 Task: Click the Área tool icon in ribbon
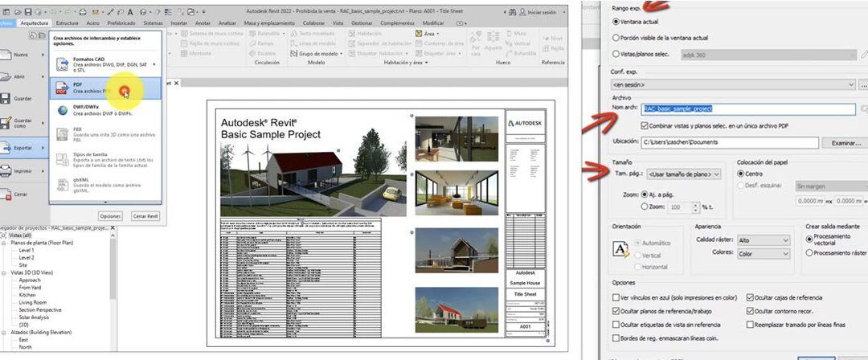tap(419, 34)
